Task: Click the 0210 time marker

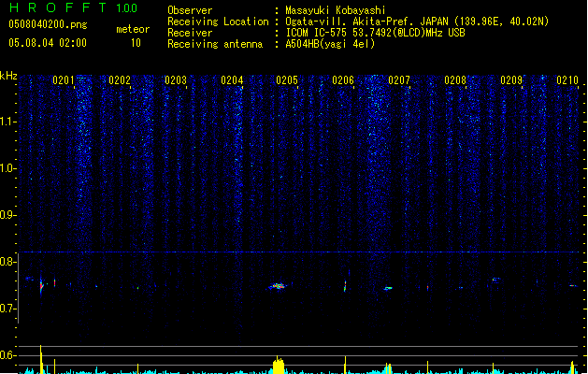Action: [567, 79]
